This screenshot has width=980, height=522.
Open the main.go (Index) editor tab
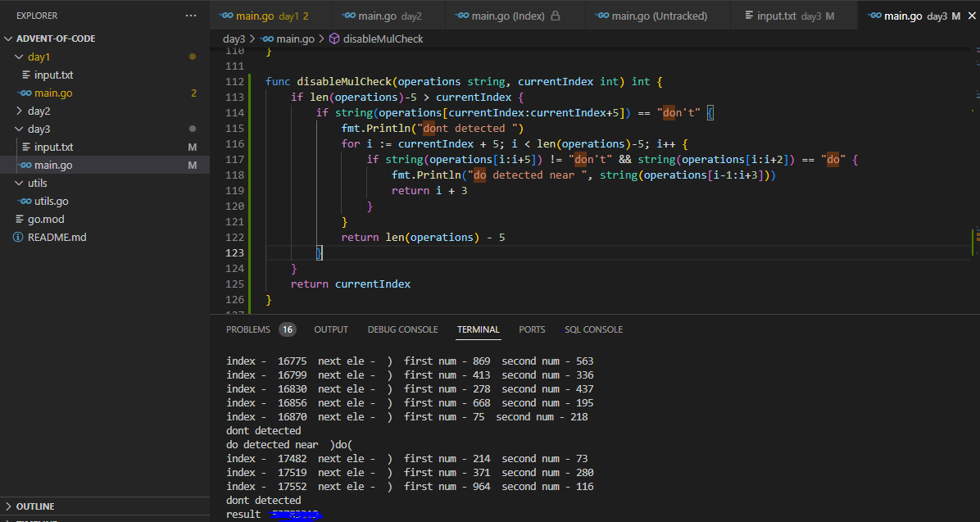click(515, 16)
